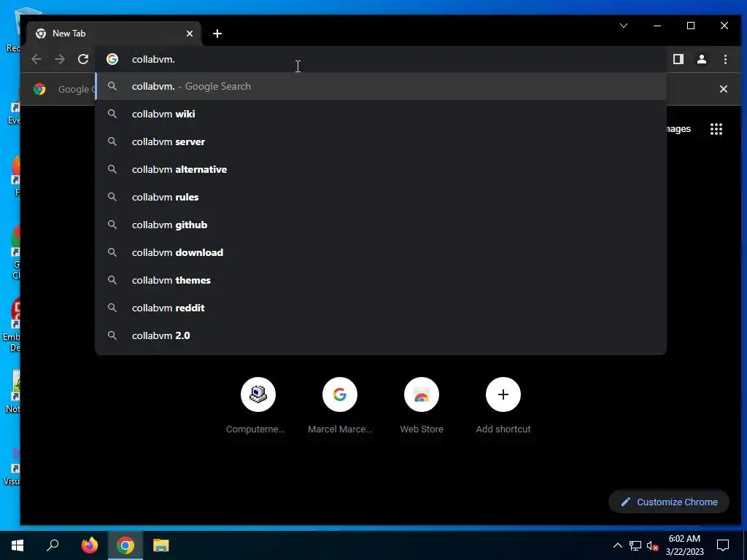
Task: Click the address bar containing collabvm.
Action: pos(381,59)
